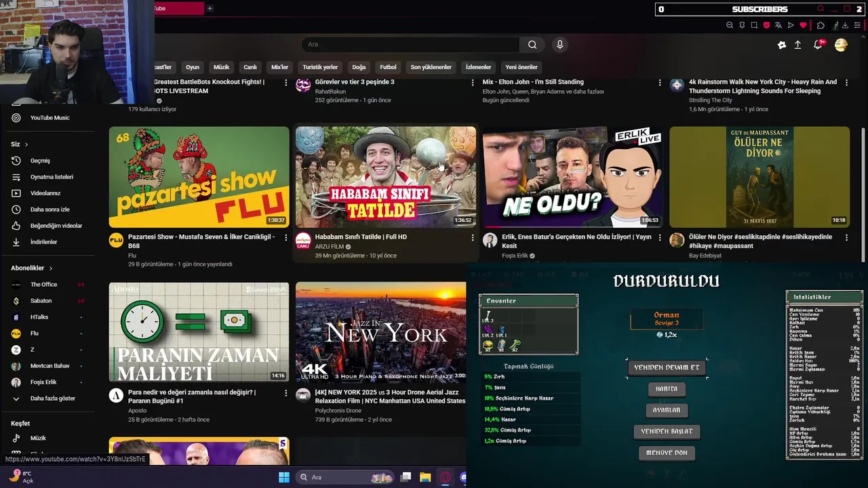Viewport: 868px width, 488px height.
Task: Select the Müzik filter chip
Action: (222, 67)
